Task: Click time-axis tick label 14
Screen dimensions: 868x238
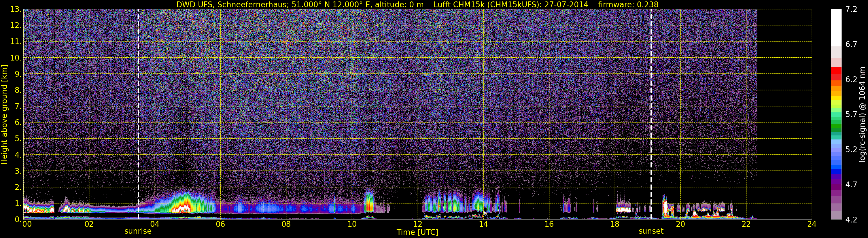Action: pyautogui.click(x=483, y=224)
